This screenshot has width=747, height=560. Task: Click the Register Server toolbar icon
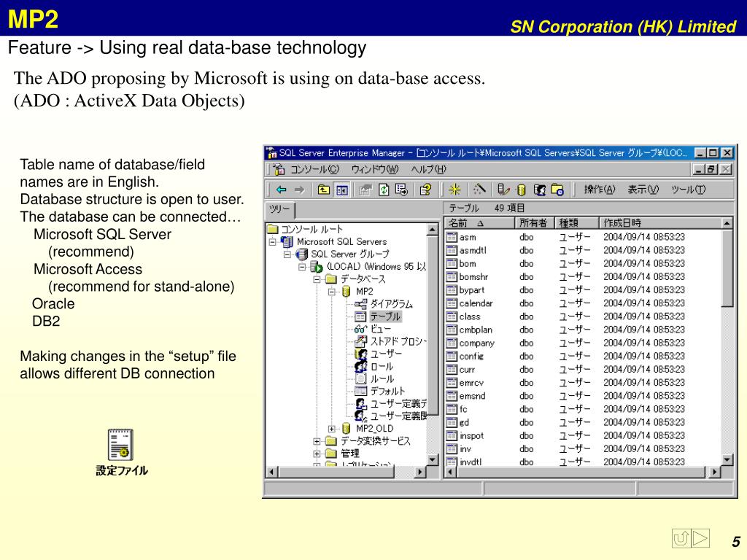tap(503, 190)
